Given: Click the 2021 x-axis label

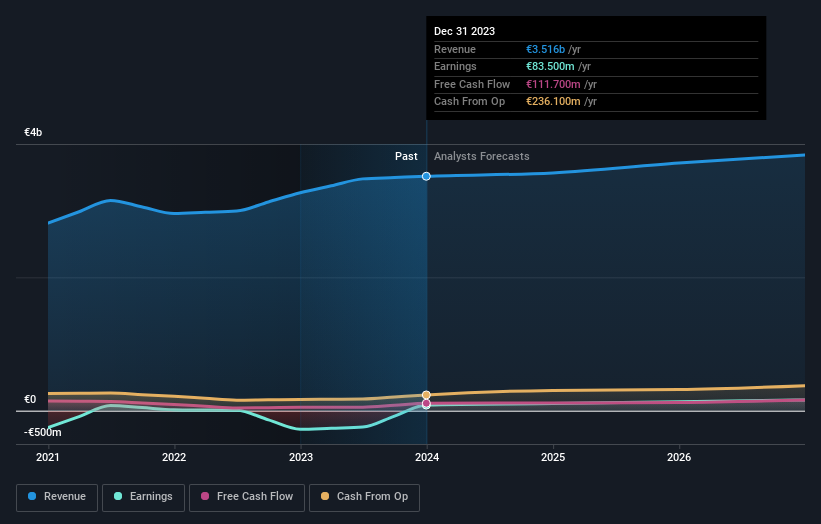Looking at the screenshot, I should (x=48, y=457).
